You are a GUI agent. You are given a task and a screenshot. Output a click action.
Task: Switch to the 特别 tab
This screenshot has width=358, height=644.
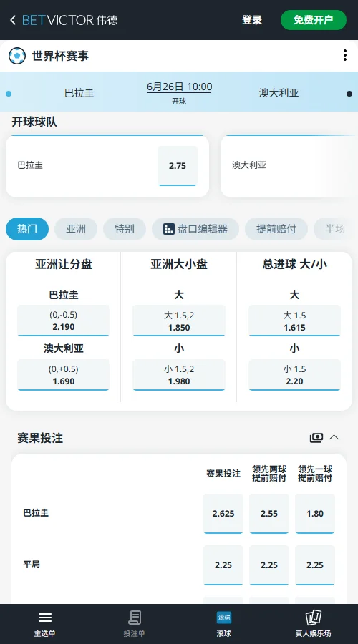point(125,229)
